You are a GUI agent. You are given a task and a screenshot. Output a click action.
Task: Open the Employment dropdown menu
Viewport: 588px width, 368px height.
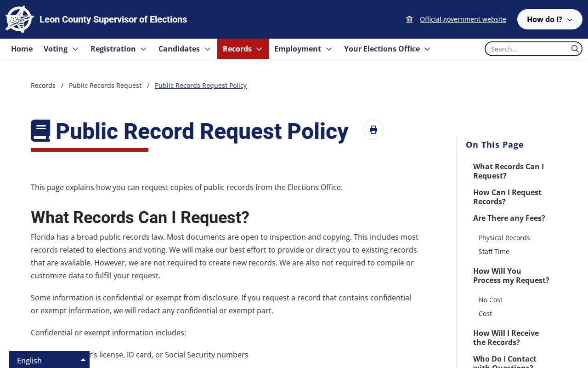tap(303, 49)
